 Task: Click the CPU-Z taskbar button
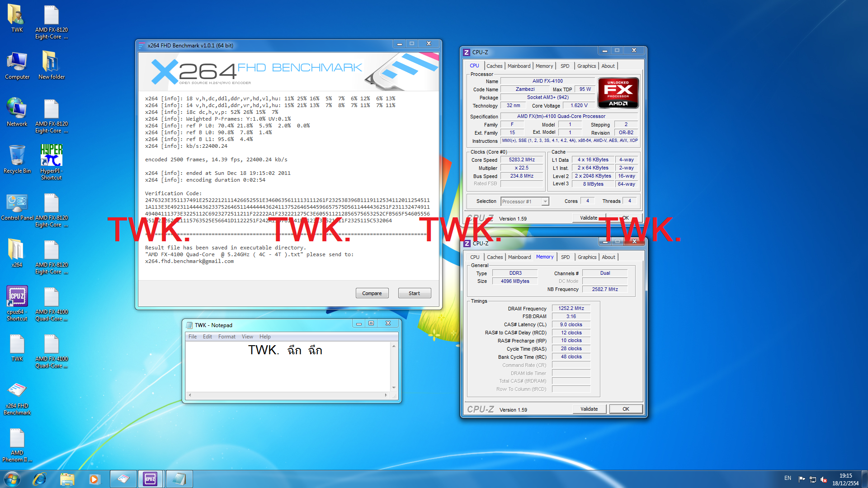point(150,479)
